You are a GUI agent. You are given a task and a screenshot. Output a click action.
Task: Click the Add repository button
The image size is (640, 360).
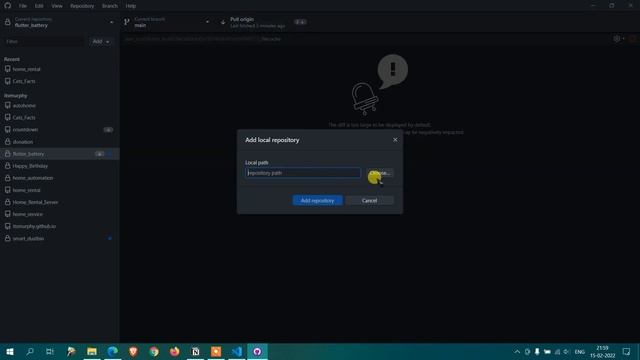(317, 200)
